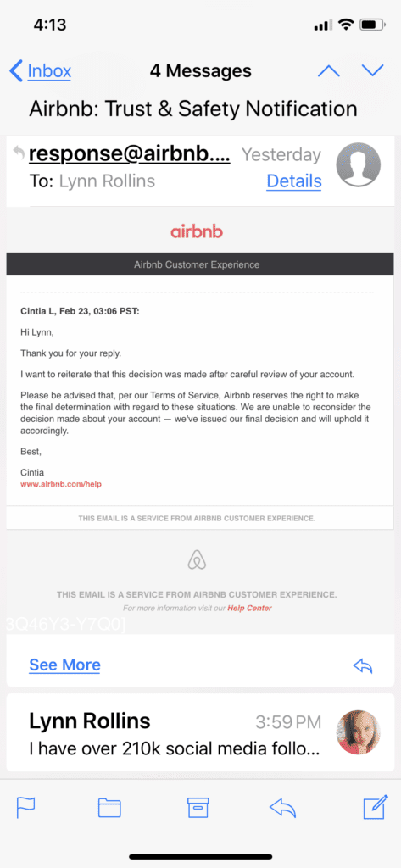Tap the flag icon in bottom toolbar
Viewport: 401px width, 868px height.
[26, 809]
